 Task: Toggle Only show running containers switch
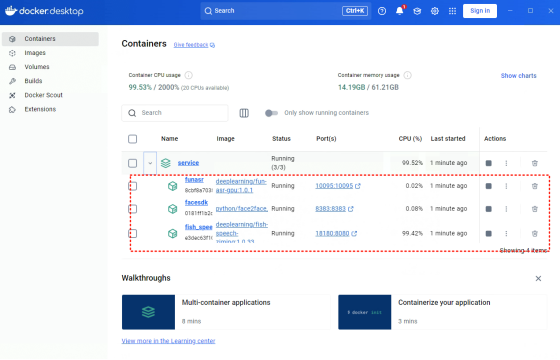tap(271, 113)
